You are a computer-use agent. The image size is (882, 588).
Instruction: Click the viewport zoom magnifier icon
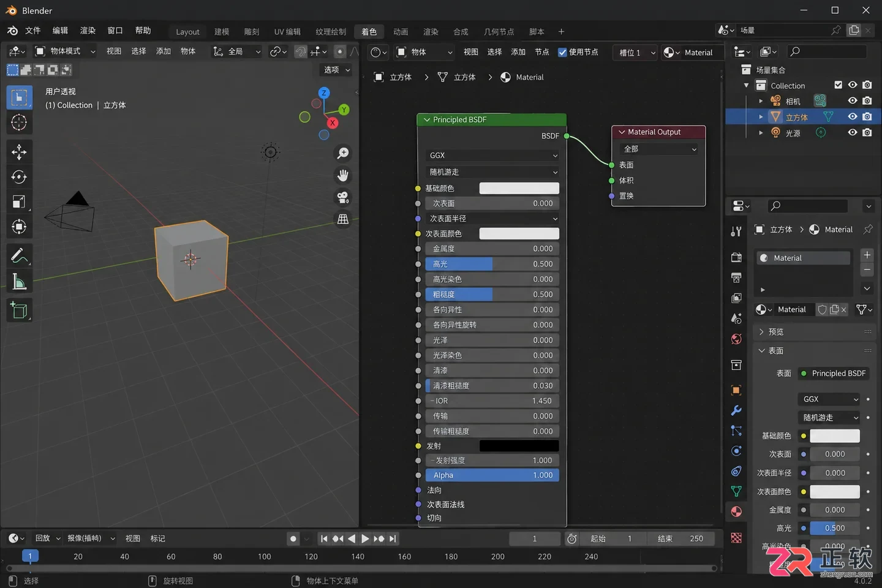click(x=343, y=153)
